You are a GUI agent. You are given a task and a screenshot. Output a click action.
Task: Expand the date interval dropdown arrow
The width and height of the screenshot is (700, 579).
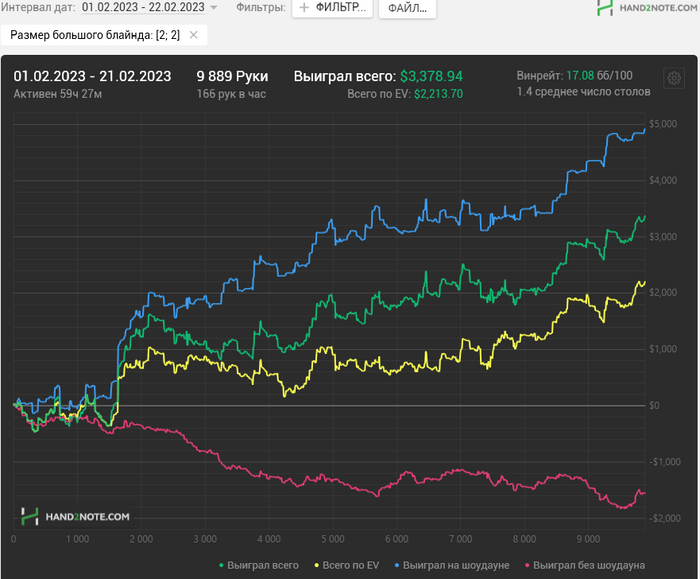click(214, 8)
